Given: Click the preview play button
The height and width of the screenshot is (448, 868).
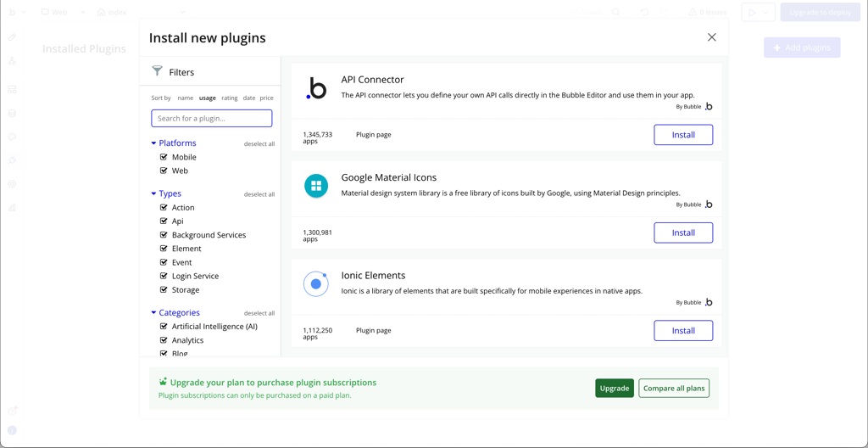Looking at the screenshot, I should [752, 12].
